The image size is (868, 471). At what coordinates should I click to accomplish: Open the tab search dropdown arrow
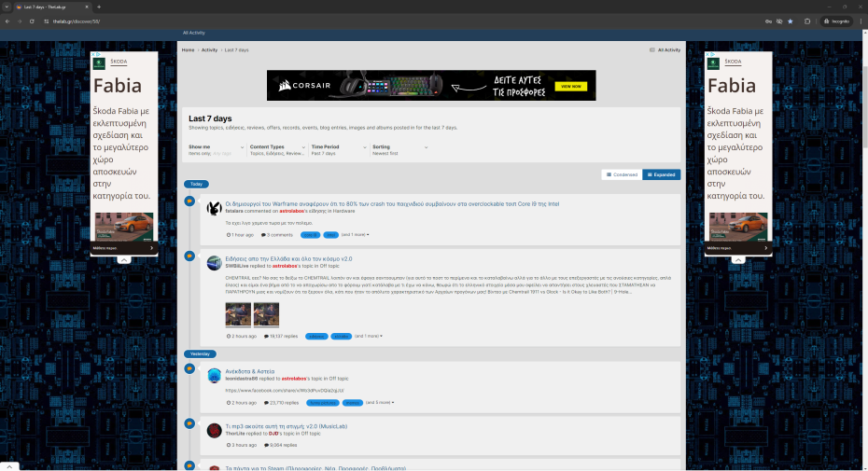tap(7, 7)
